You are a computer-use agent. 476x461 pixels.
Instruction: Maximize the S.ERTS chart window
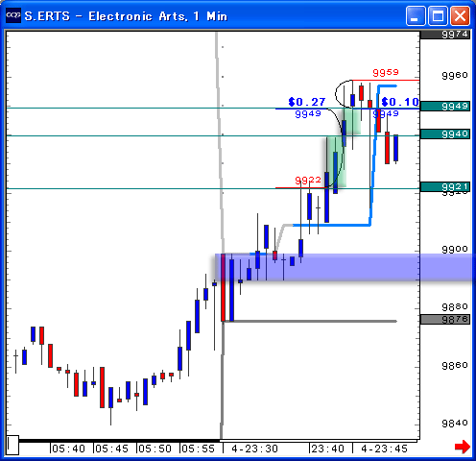click(x=438, y=15)
